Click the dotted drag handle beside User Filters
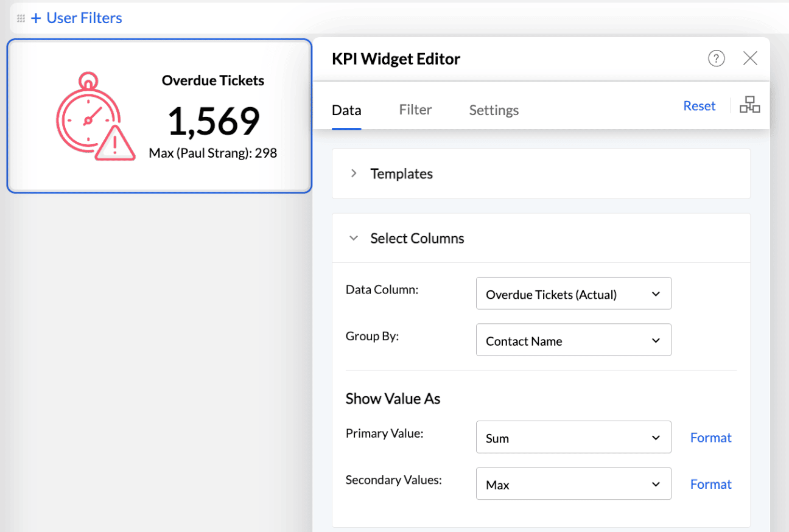 pyautogui.click(x=21, y=18)
